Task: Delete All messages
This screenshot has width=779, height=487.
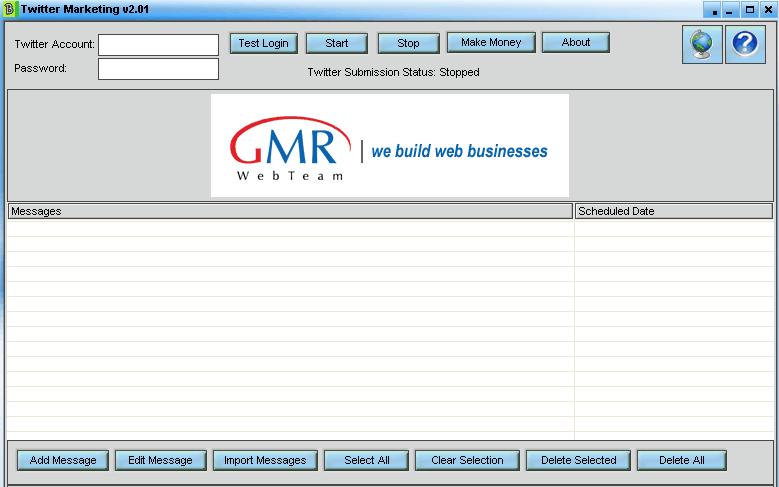Action: click(x=682, y=460)
